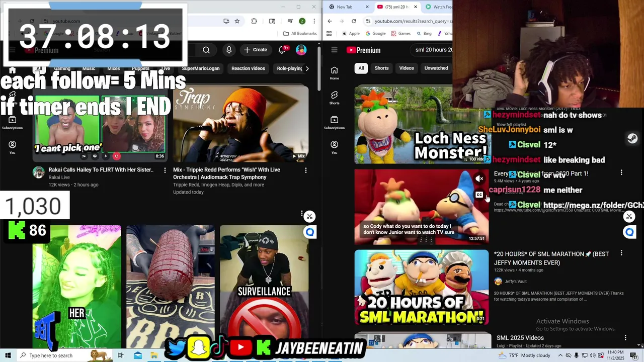Go back in the right browser window
The height and width of the screenshot is (362, 644).
click(330, 21)
